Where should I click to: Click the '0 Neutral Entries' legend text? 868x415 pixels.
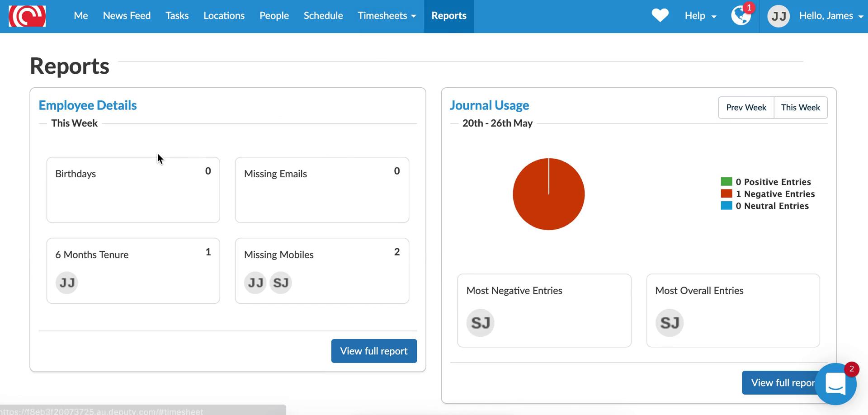[772, 206]
